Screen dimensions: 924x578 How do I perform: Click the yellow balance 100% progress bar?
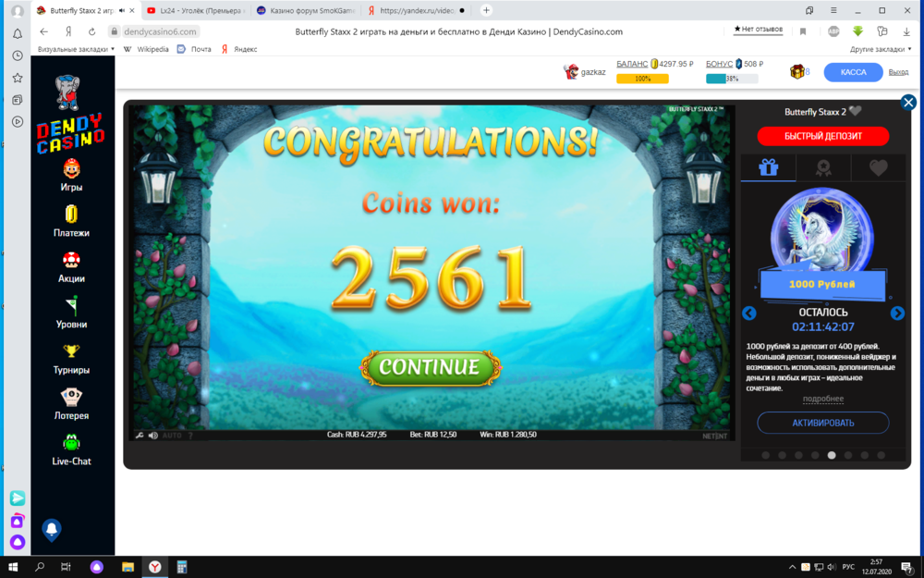pyautogui.click(x=642, y=79)
